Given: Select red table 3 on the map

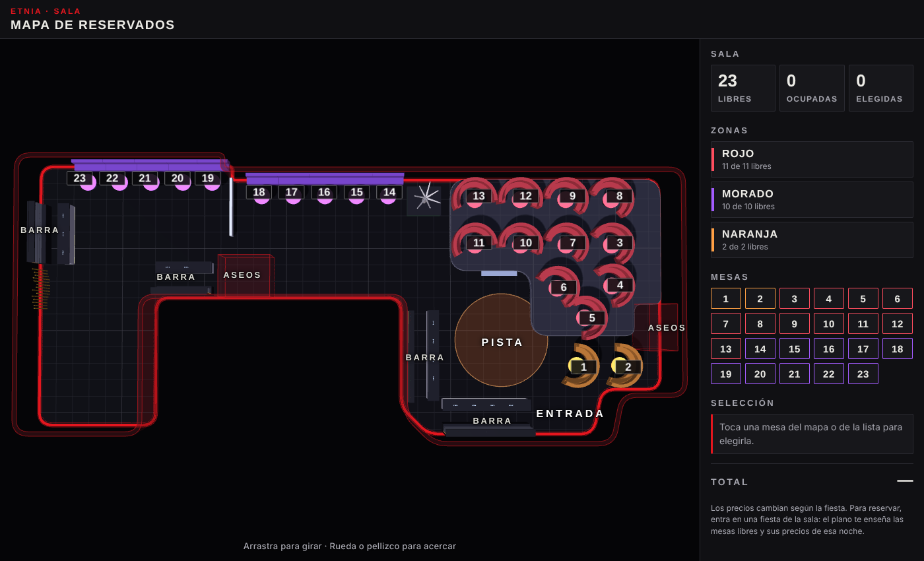Looking at the screenshot, I should 620,243.
